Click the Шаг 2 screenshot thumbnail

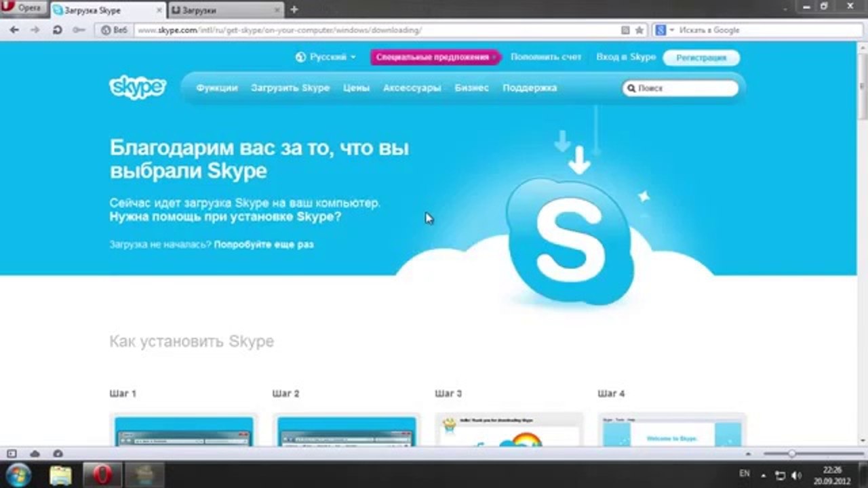347,430
